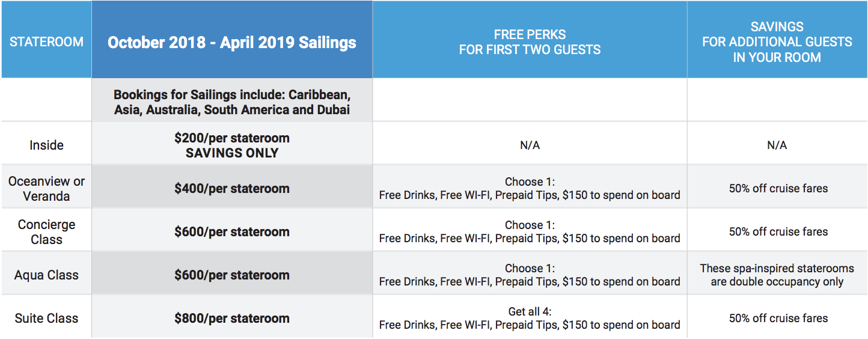
Task: Select the Inside stateroom row label
Action: (x=46, y=145)
